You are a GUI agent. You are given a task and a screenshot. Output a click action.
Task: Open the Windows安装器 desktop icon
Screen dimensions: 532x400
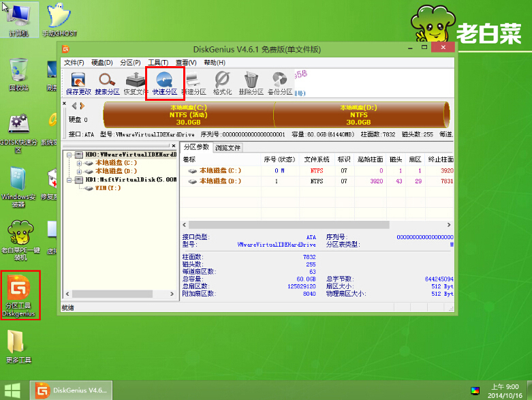pyautogui.click(x=18, y=187)
